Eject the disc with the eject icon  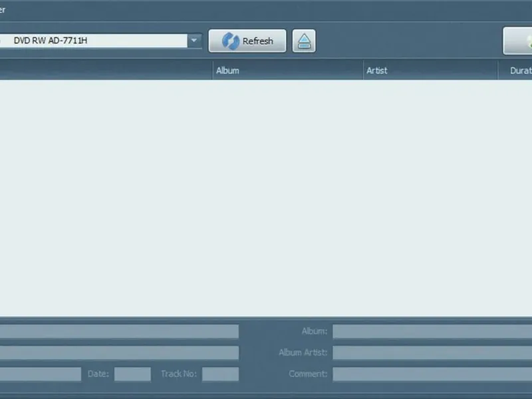[x=304, y=41]
